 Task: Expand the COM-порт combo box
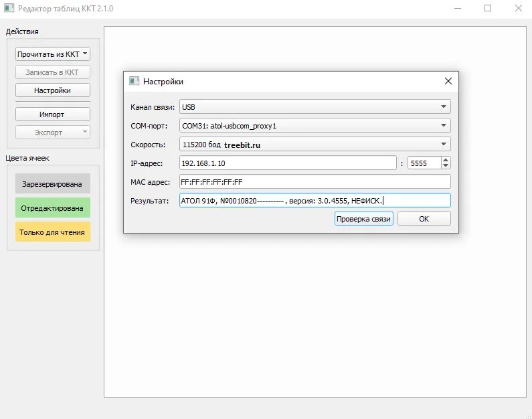pos(315,126)
